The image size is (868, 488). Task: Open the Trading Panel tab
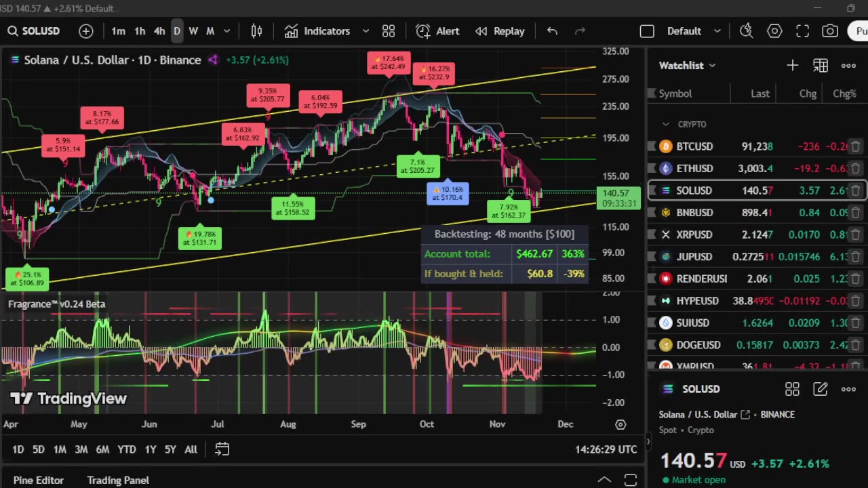[118, 480]
